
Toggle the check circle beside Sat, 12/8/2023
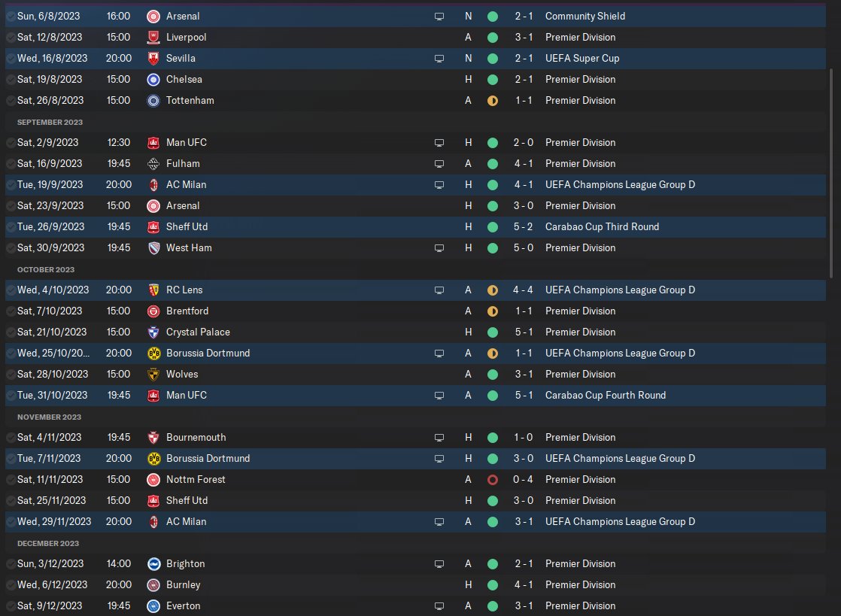coord(11,38)
